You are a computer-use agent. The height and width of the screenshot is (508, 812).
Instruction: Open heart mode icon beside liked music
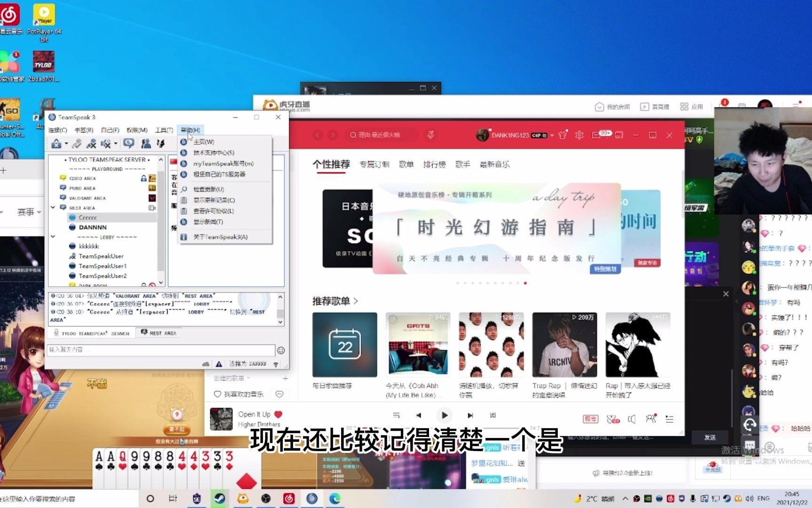click(280, 394)
